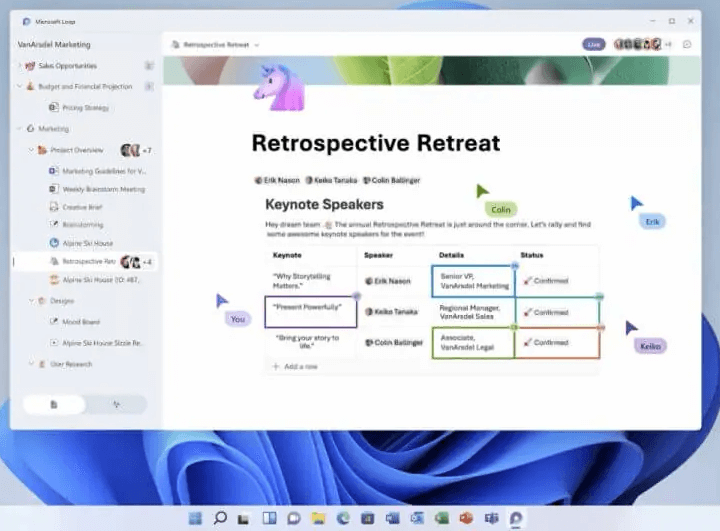Click the Keynote column header
This screenshot has height=531, width=720.
click(x=287, y=255)
